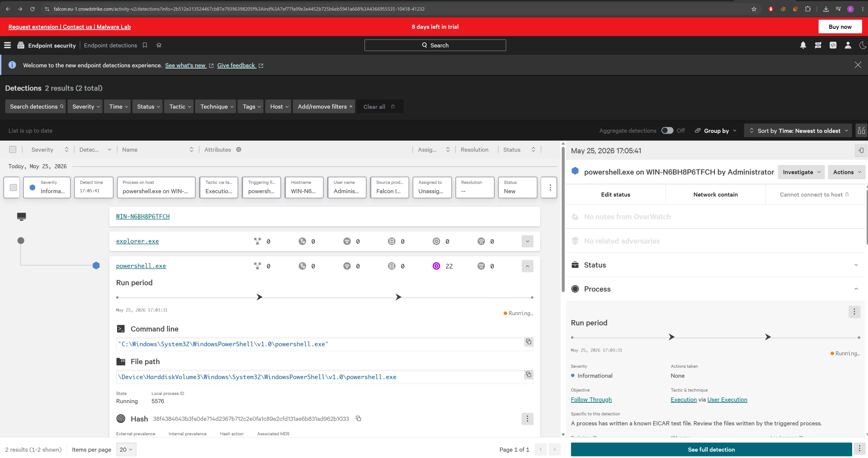Viewport: 868px width, 458px height.
Task: Click the explorer.exe process tree node
Action: point(21,240)
